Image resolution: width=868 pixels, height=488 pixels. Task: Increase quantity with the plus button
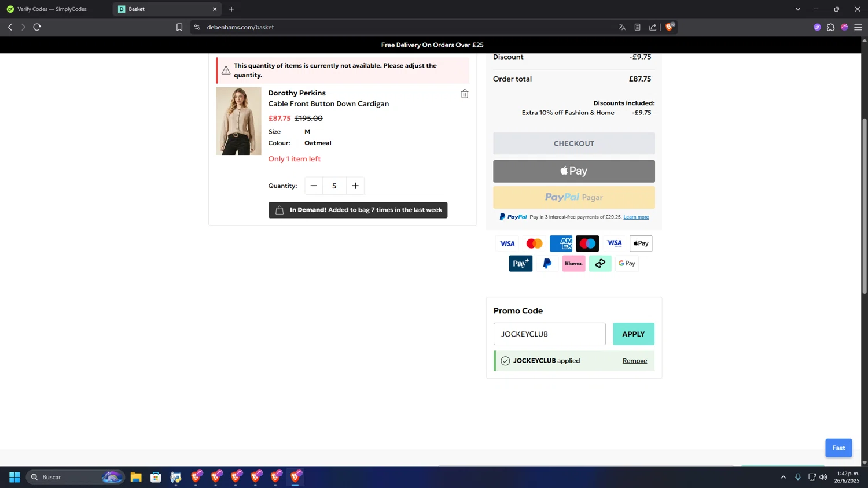355,186
